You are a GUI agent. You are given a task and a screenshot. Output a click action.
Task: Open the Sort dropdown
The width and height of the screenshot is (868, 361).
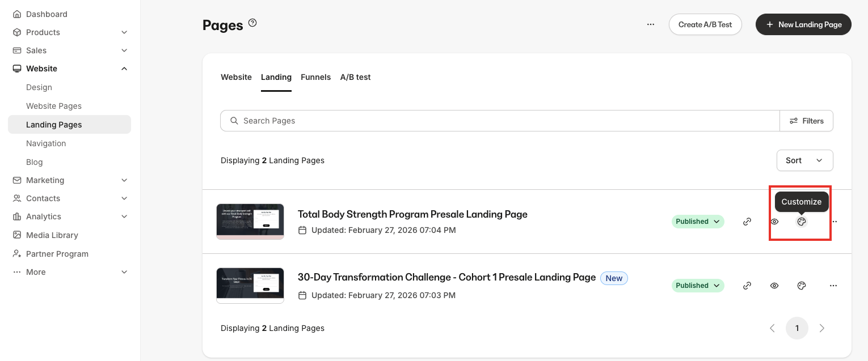(804, 160)
